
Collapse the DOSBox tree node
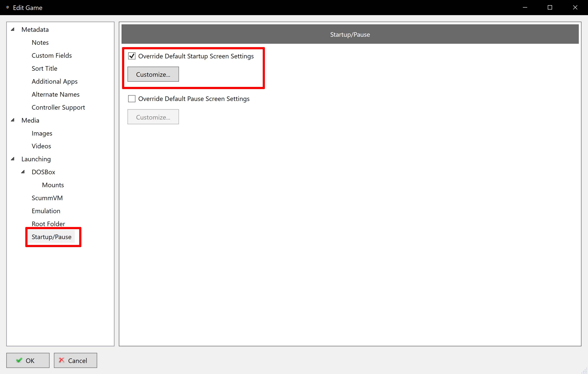click(23, 172)
